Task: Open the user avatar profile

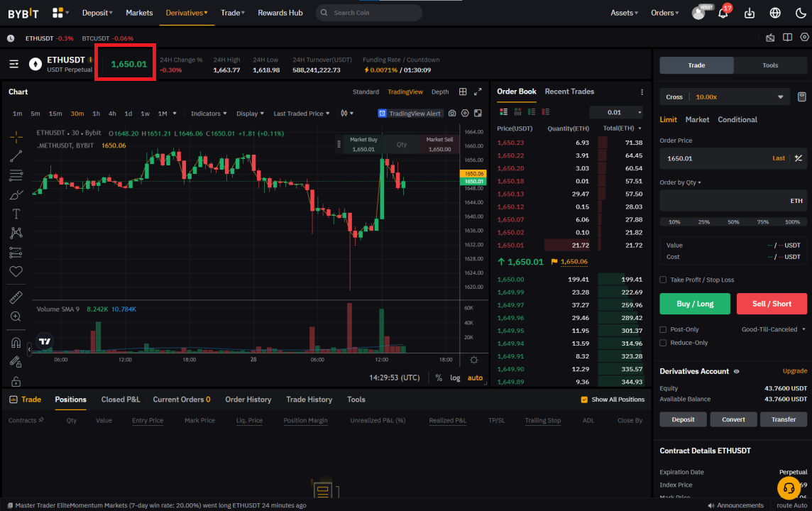Action: (x=698, y=13)
